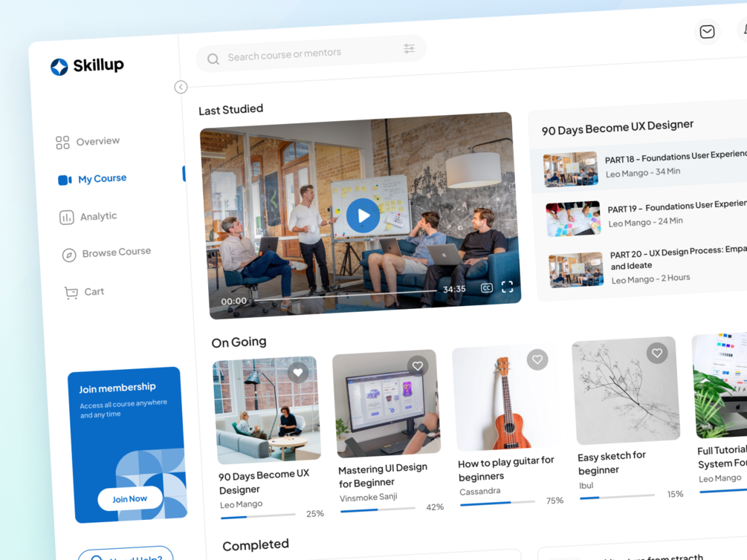This screenshot has width=747, height=560.
Task: Favorite the Easy sketch for beginner course
Action: (657, 353)
